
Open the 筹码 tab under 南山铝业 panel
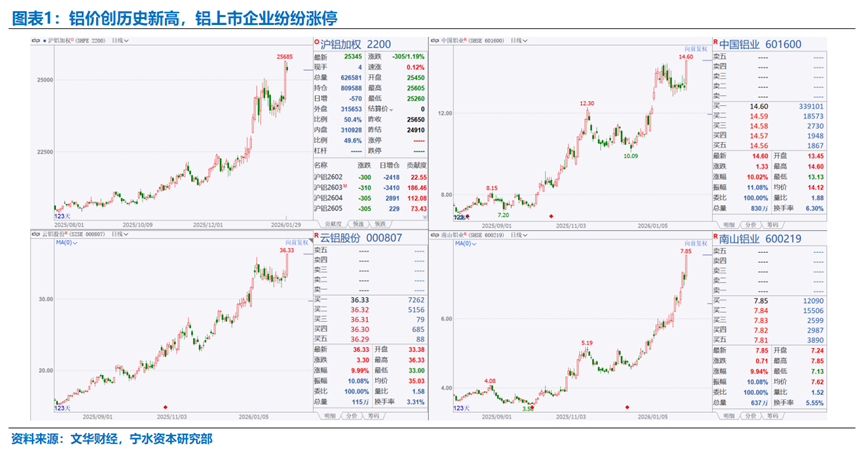773,416
